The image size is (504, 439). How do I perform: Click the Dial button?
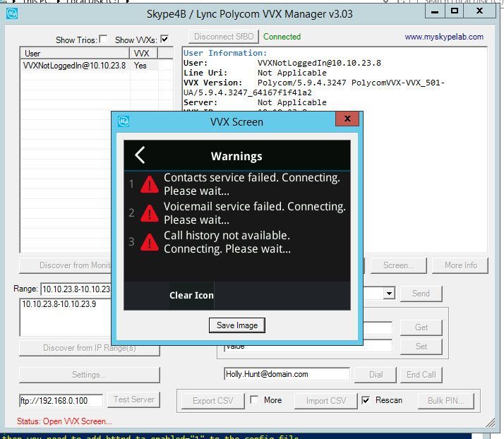376,375
